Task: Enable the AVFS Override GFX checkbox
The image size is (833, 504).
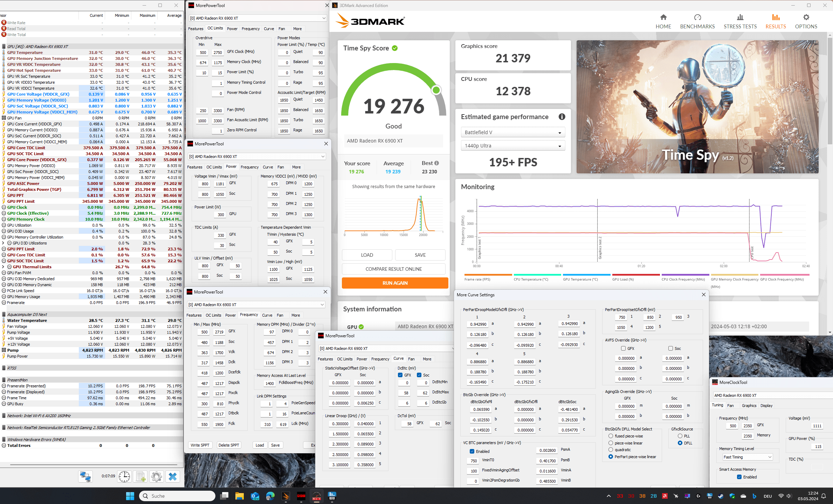Action: coord(623,348)
